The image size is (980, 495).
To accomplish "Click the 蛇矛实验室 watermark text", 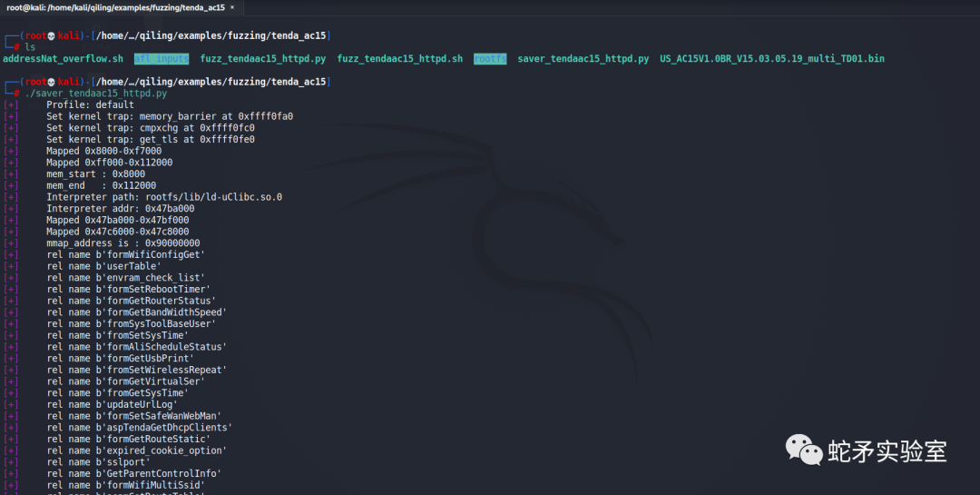I will [887, 450].
